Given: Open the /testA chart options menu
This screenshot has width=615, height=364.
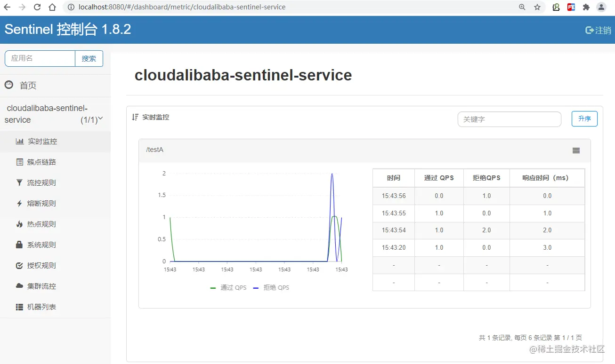Looking at the screenshot, I should (x=575, y=150).
